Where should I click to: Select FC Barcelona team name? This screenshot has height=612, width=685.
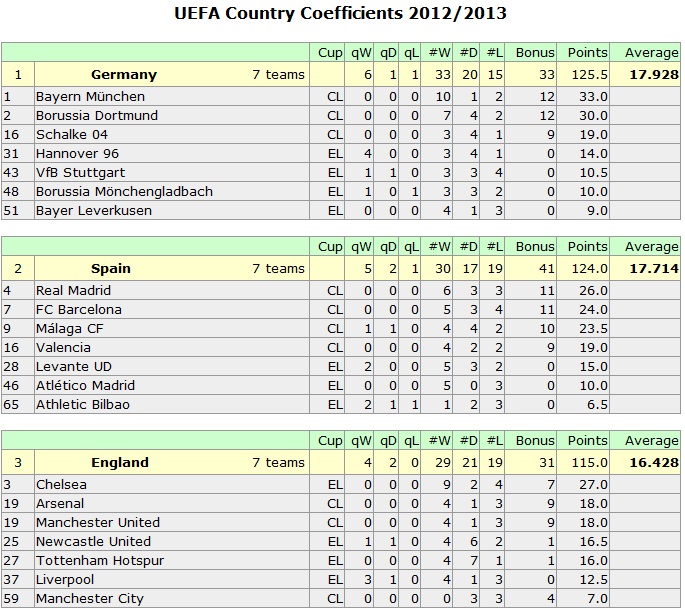click(79, 310)
